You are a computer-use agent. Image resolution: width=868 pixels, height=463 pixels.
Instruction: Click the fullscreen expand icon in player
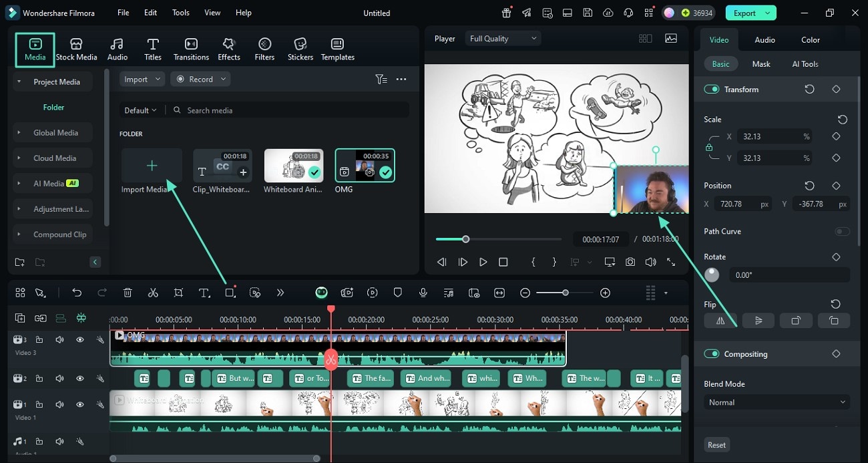[x=671, y=262]
